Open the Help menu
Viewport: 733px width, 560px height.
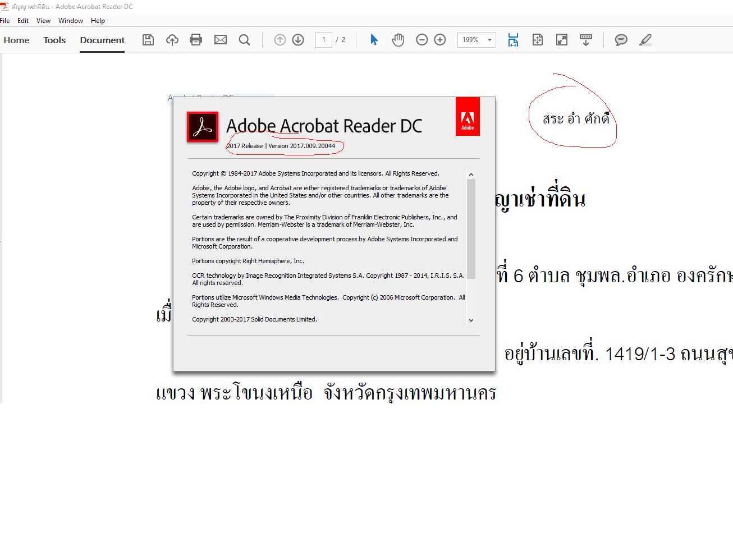[98, 21]
